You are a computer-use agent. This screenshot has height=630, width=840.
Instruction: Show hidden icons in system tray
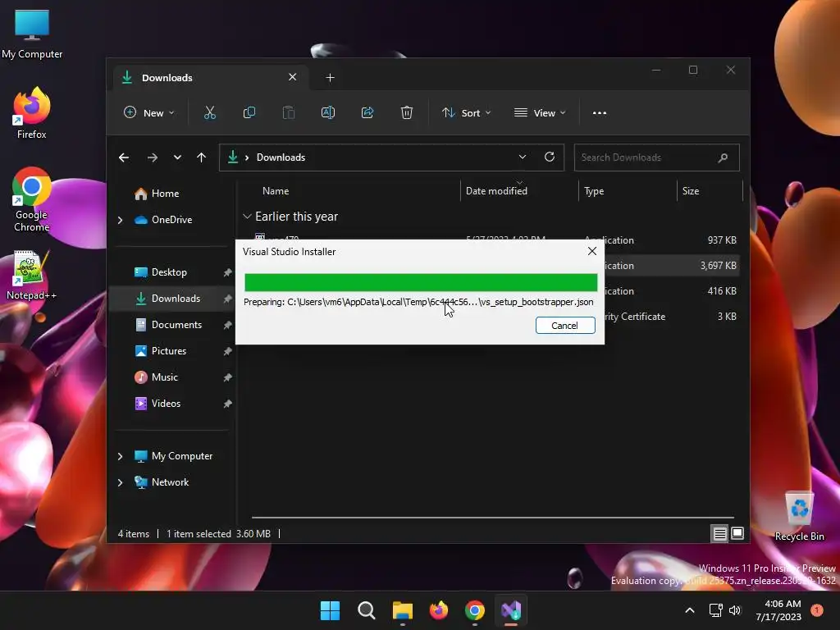pyautogui.click(x=690, y=610)
